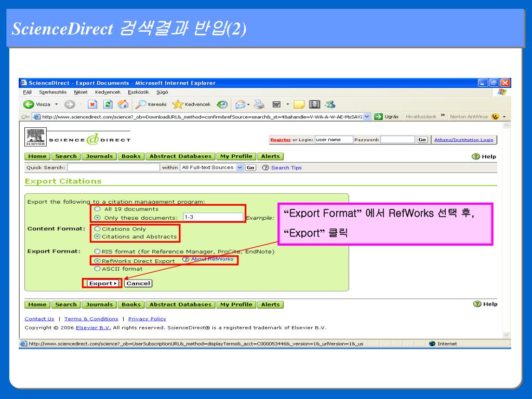
Task: Click the Norton AntiVirus yellow icon
Action: pyautogui.click(x=495, y=117)
